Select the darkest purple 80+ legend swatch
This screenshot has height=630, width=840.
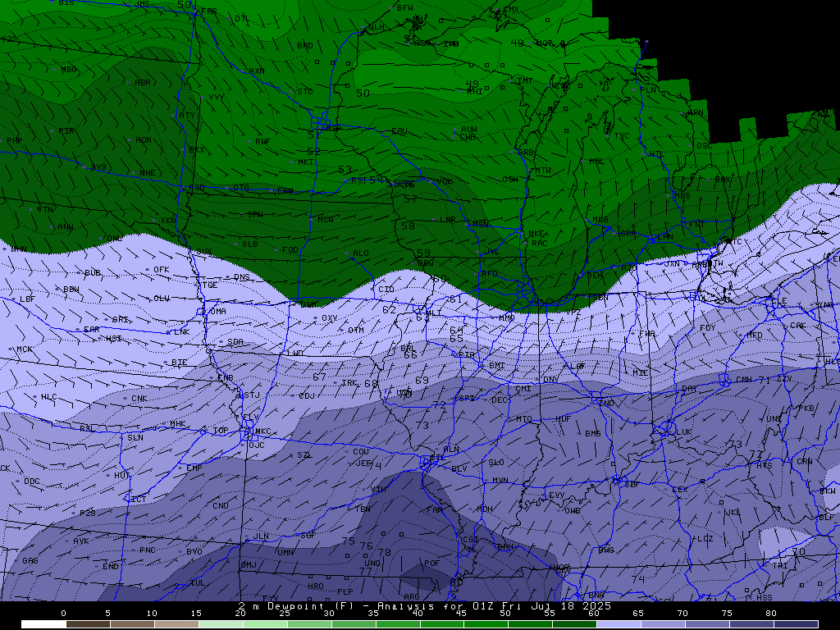click(796, 624)
